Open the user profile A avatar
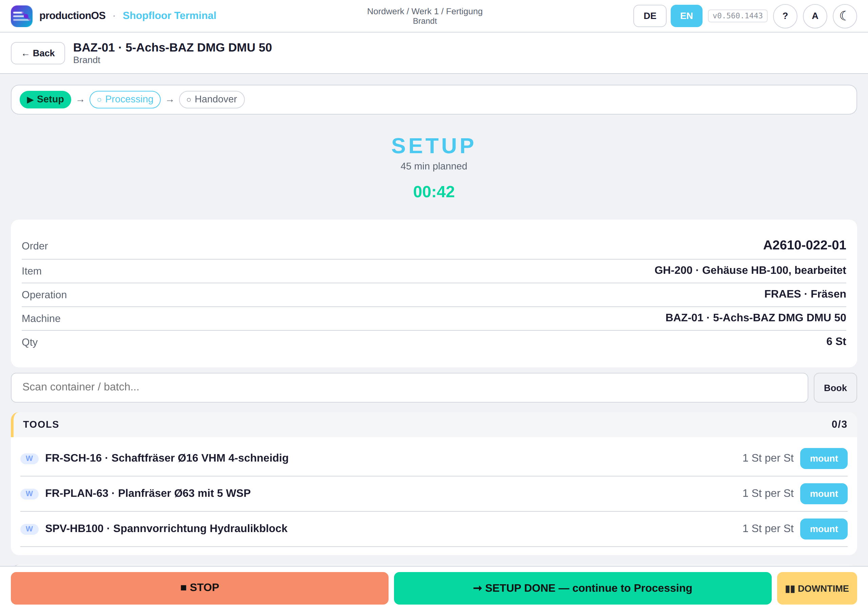This screenshot has width=868, height=610. click(x=815, y=16)
